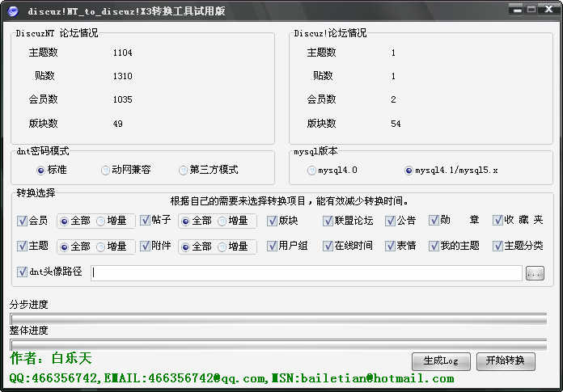
Task: Click the app icon in the title bar
Action: tap(13, 11)
